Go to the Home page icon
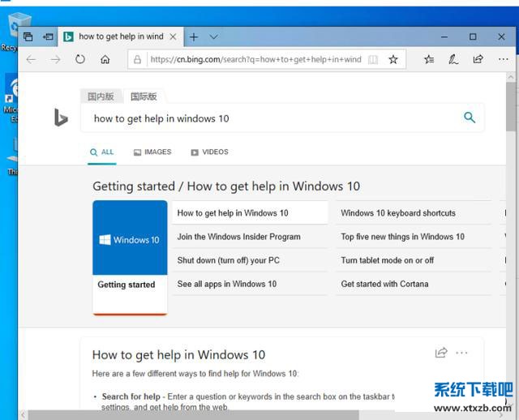The width and height of the screenshot is (519, 420). 105,59
